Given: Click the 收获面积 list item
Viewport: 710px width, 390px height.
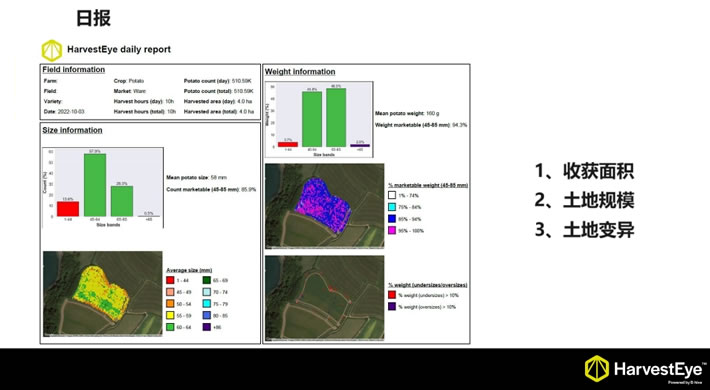Looking at the screenshot, I should 584,171.
